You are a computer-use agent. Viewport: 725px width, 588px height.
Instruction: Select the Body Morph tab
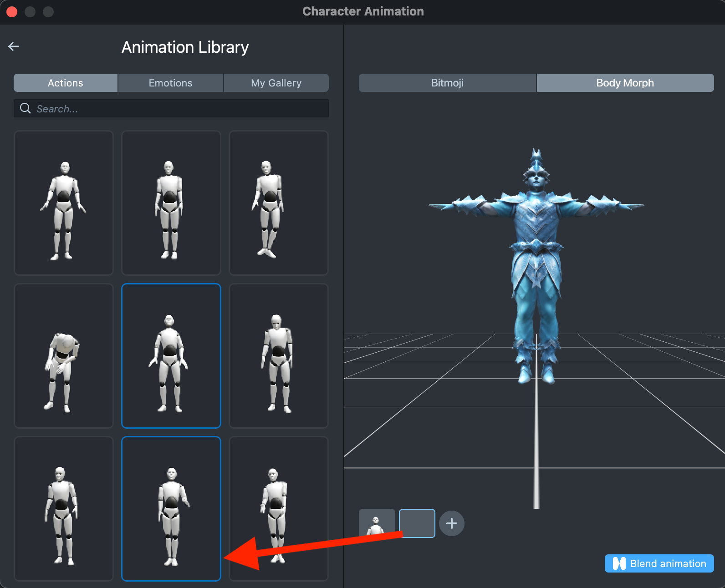tap(625, 83)
